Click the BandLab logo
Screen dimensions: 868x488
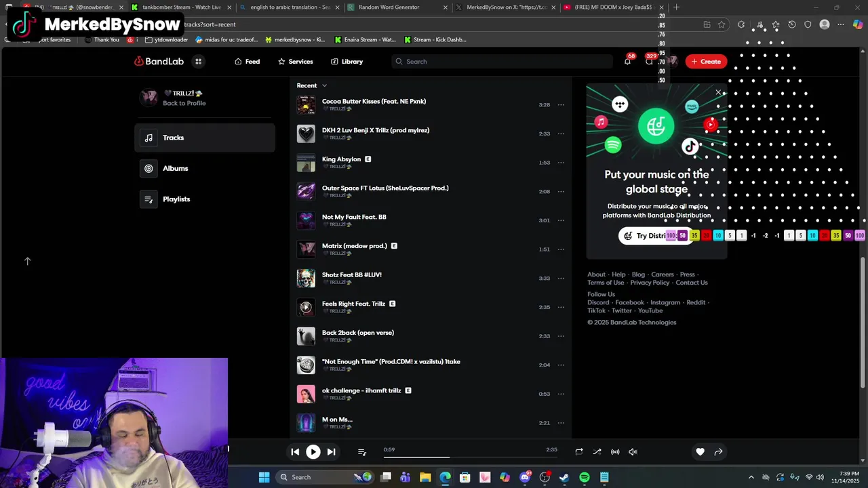tap(159, 62)
